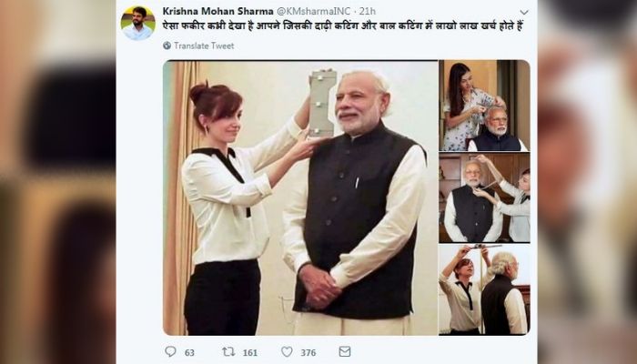Screen dimensions: 637x364
Task: Click the envelope direct message icon
Action: 345,351
